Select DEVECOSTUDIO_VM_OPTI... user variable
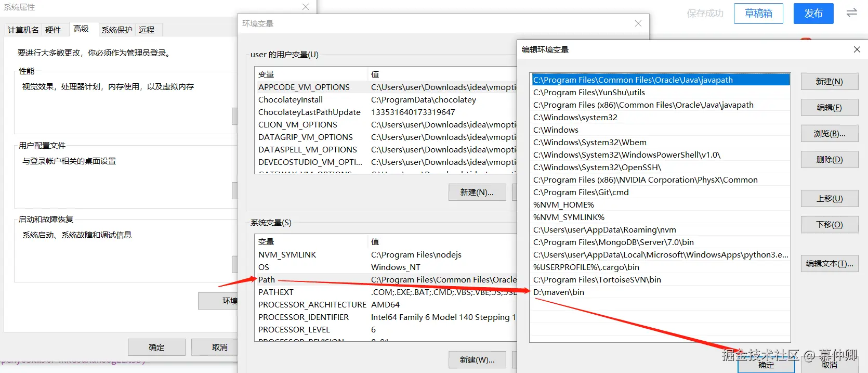Viewport: 868px width, 373px height. coord(386,162)
